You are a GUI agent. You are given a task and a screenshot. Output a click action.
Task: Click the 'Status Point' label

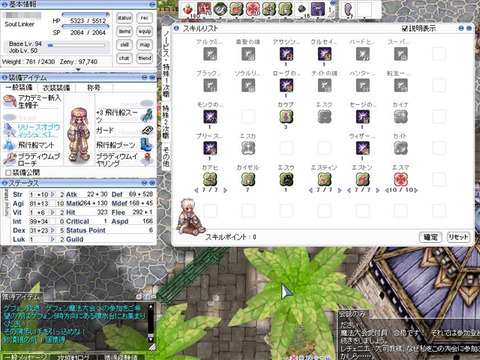pyautogui.click(x=86, y=230)
